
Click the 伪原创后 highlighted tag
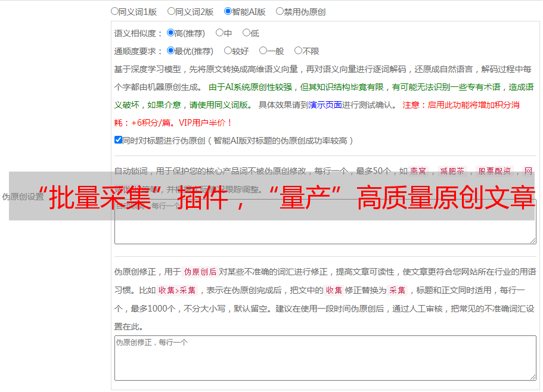click(200, 272)
